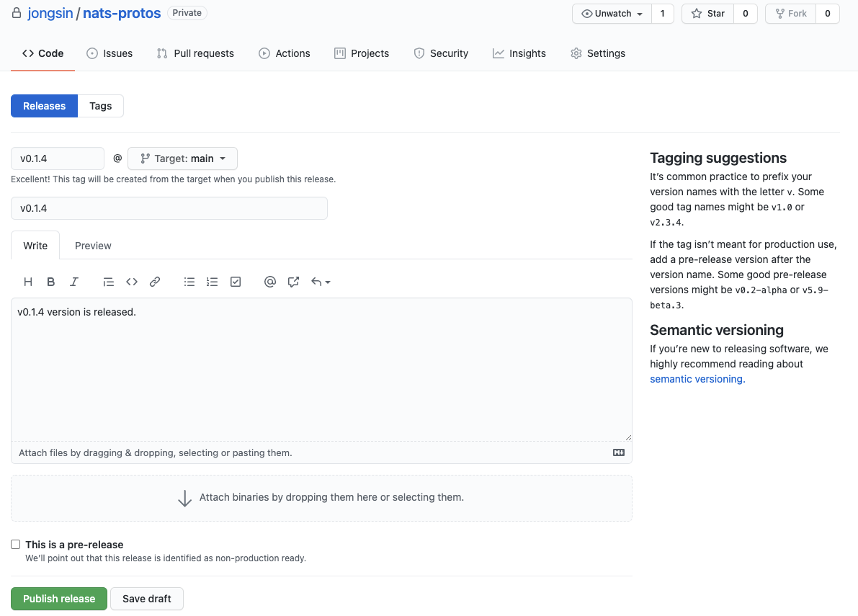Click the fork count 0
Image resolution: width=858 pixels, height=616 pixels.
point(827,14)
